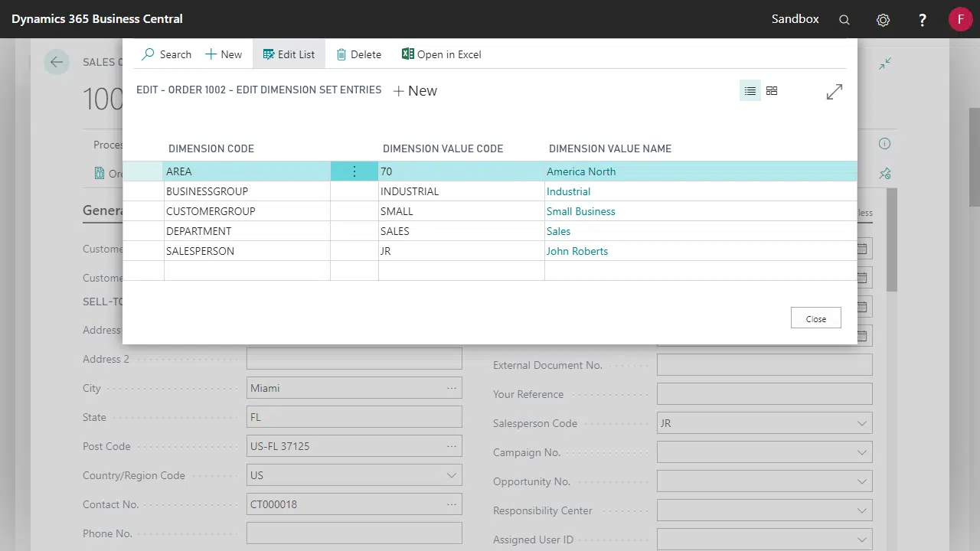Click the New button beside dialog title
This screenshot has width=980, height=551.
[415, 91]
